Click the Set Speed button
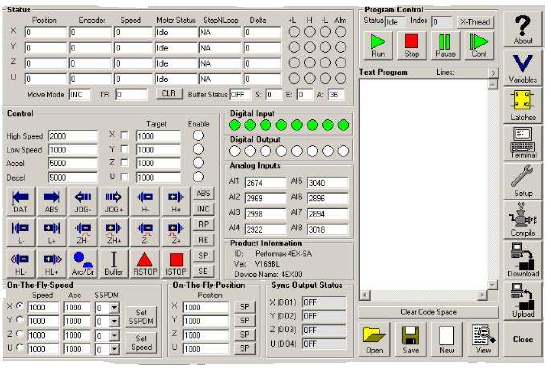The width and height of the screenshot is (551, 371). click(141, 343)
